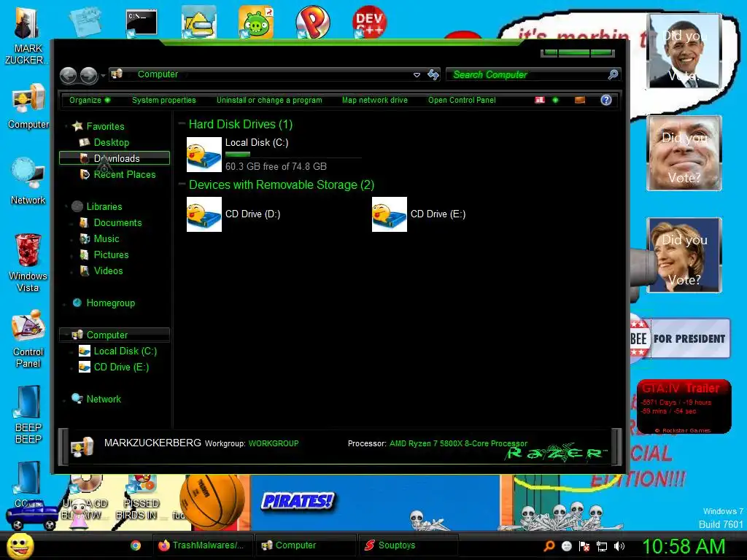Open the Music library
This screenshot has width=747, height=560.
click(107, 239)
